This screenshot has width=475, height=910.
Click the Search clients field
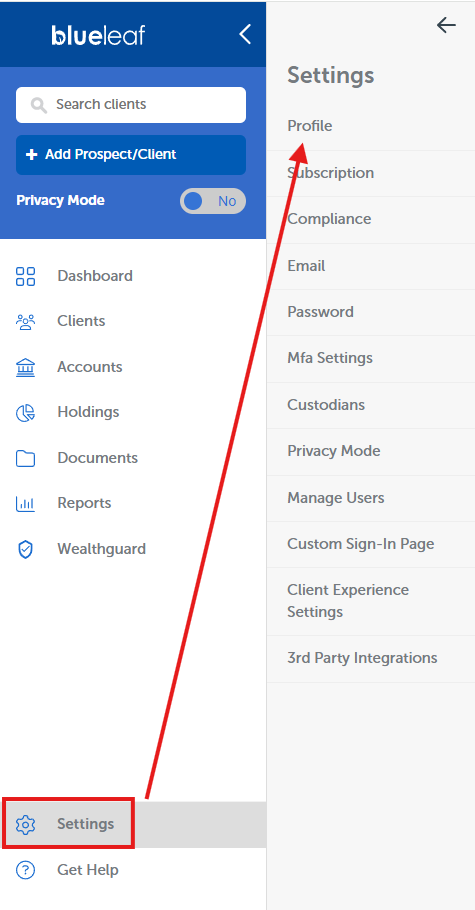[131, 105]
